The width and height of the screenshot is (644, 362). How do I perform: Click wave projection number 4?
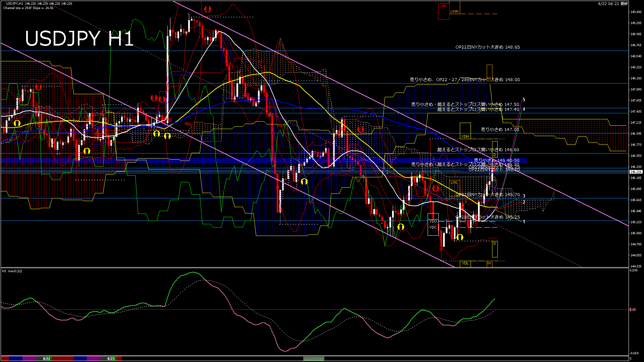[524, 109]
